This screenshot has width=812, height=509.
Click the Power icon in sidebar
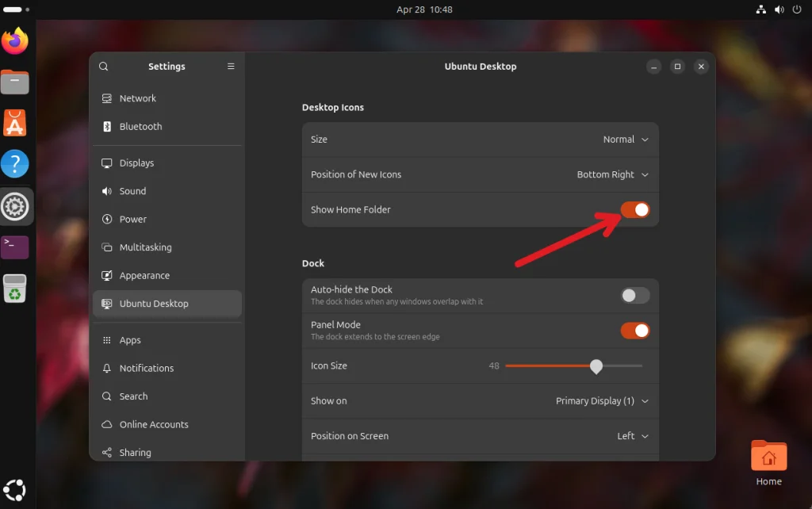pyautogui.click(x=107, y=219)
